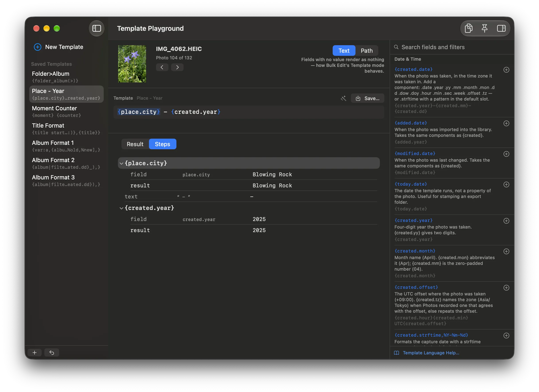The height and width of the screenshot is (392, 539).
Task: Select the Album Format 2 saved template
Action: click(x=66, y=163)
